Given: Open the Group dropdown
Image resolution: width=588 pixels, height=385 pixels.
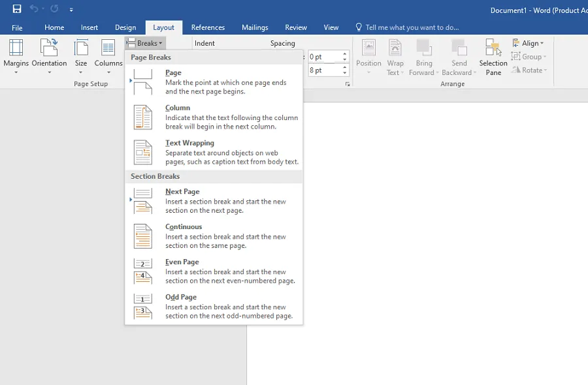Looking at the screenshot, I should pyautogui.click(x=529, y=57).
